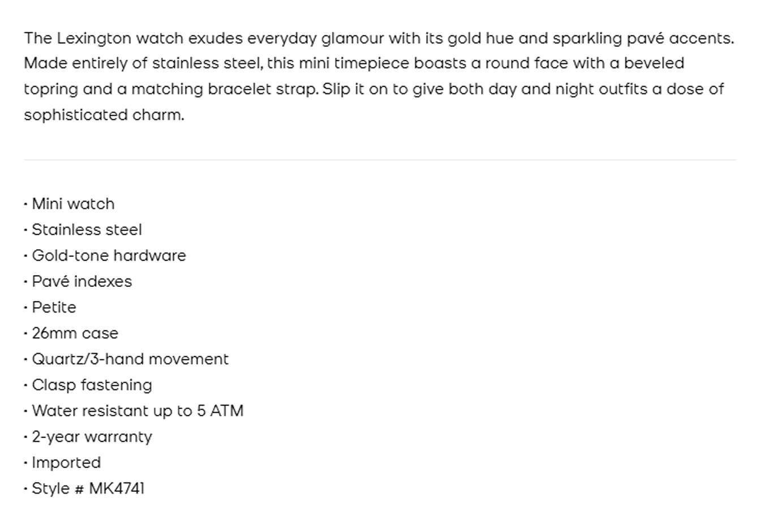
Task: Select the "Gold-tone hardware" list entry
Action: pos(109,256)
